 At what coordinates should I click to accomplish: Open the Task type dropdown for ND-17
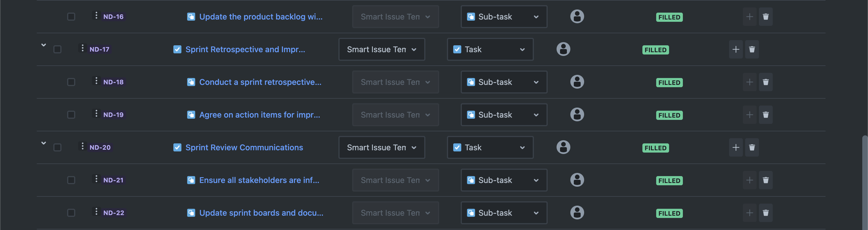490,50
